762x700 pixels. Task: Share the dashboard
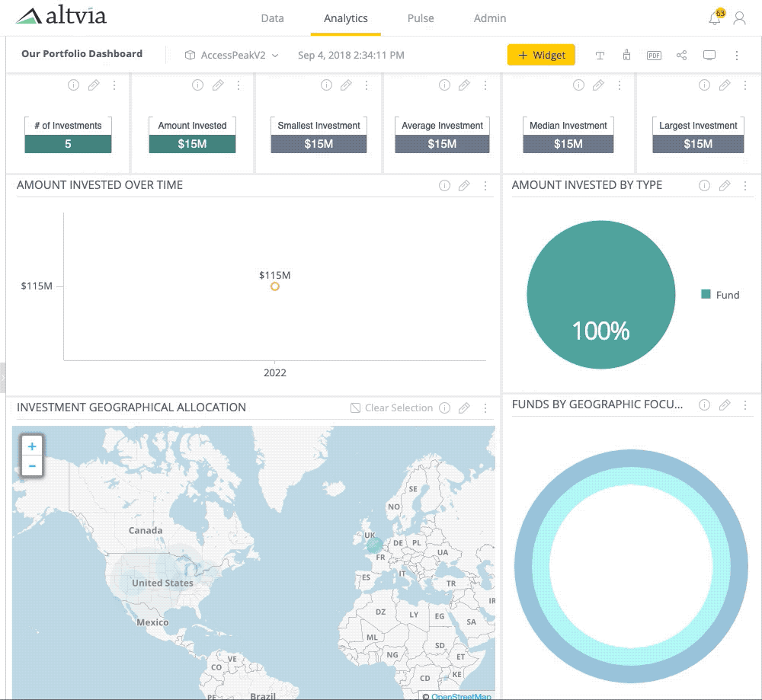681,55
